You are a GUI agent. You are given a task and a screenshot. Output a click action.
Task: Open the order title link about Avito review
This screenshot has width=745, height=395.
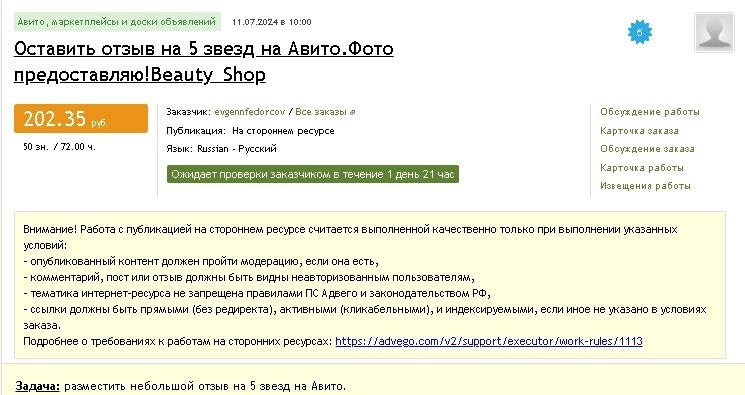(x=203, y=62)
